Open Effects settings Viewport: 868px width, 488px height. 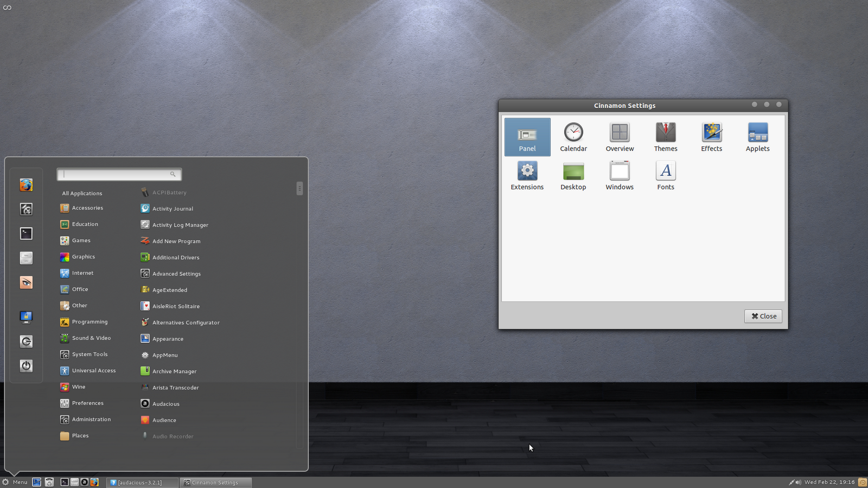pyautogui.click(x=711, y=137)
